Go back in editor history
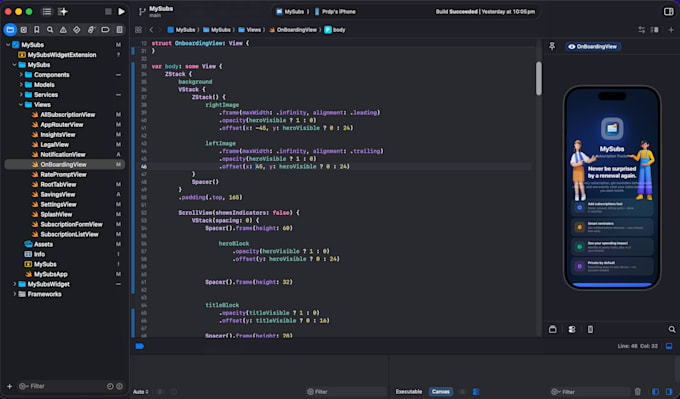 (x=151, y=30)
